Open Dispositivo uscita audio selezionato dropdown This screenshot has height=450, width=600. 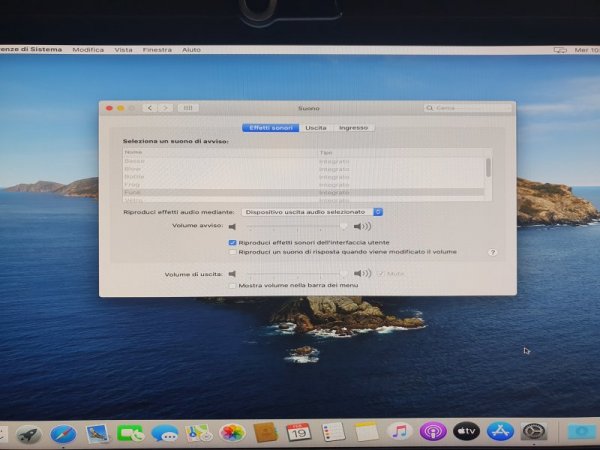(312, 212)
